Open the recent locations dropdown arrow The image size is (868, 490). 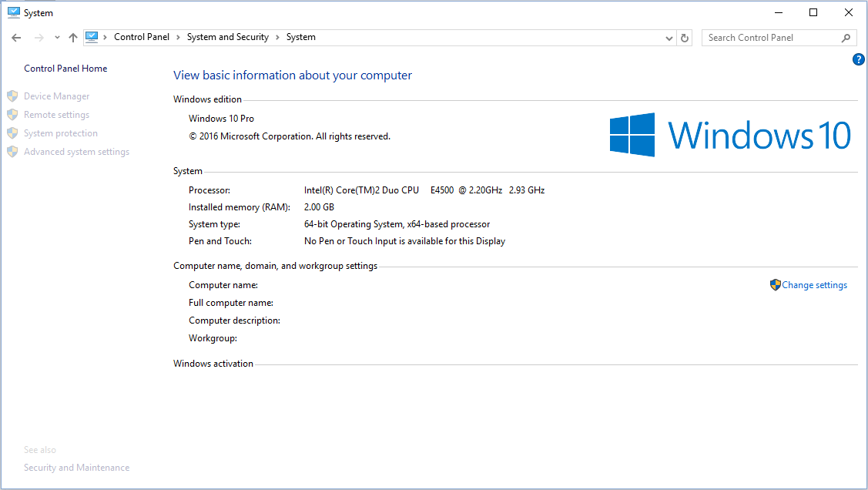click(57, 38)
